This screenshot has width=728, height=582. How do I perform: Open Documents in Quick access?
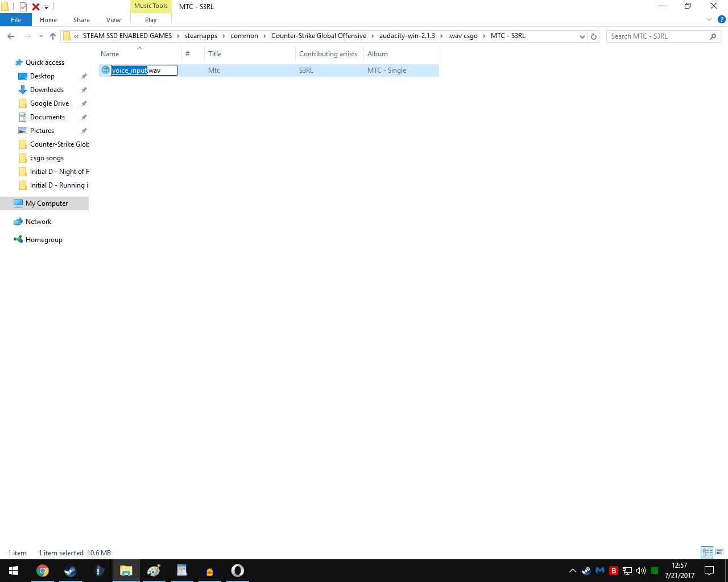tap(47, 117)
